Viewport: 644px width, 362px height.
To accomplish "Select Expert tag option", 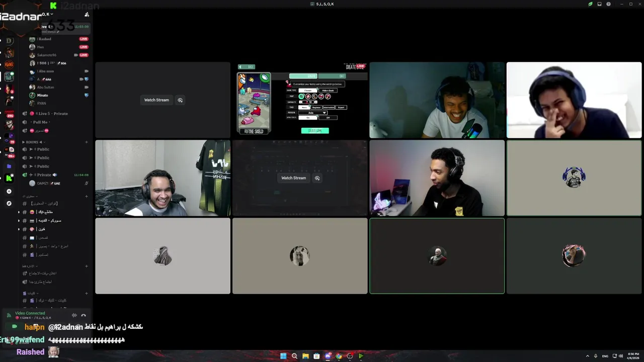I will (341, 108).
